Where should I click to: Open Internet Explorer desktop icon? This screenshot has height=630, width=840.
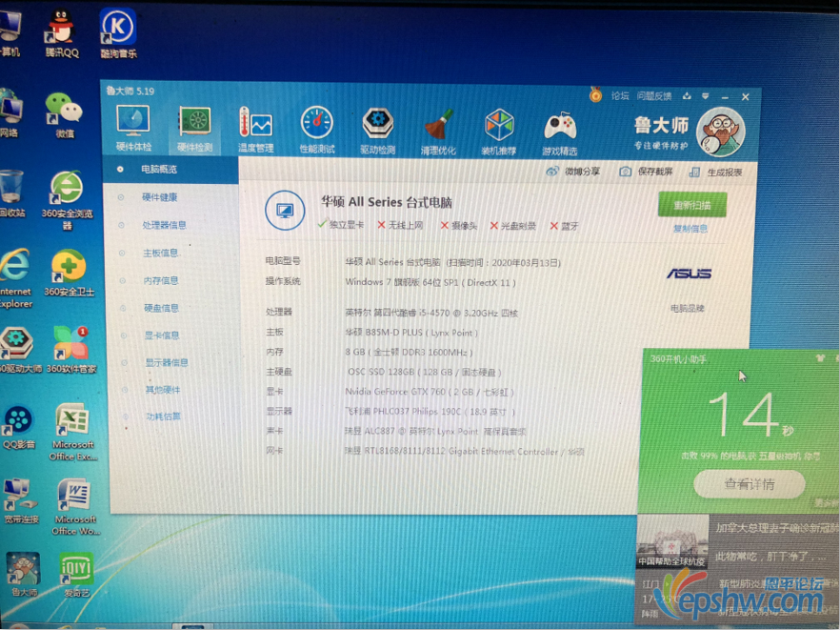click(16, 279)
